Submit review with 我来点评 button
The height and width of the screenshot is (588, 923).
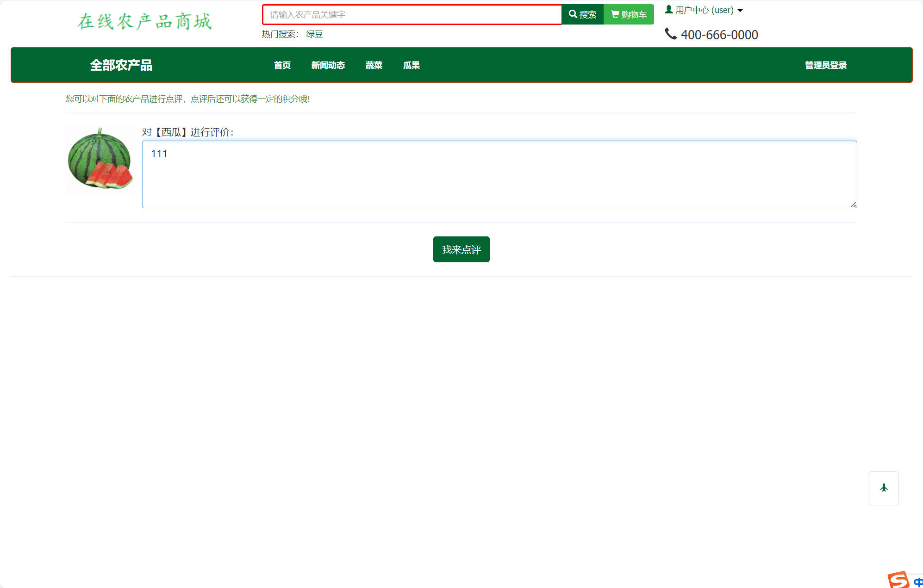click(461, 249)
